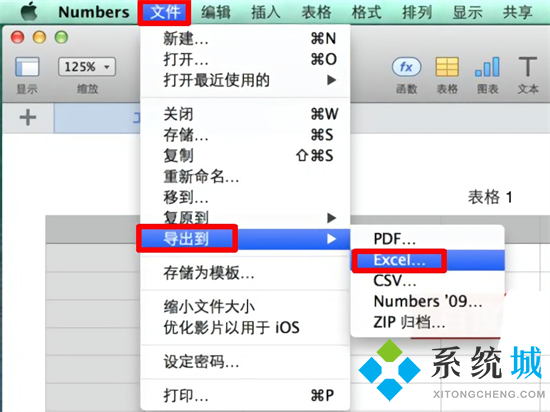550x412 pixels.
Task: Expand 打开最近使用的 submenu
Action: 245,80
